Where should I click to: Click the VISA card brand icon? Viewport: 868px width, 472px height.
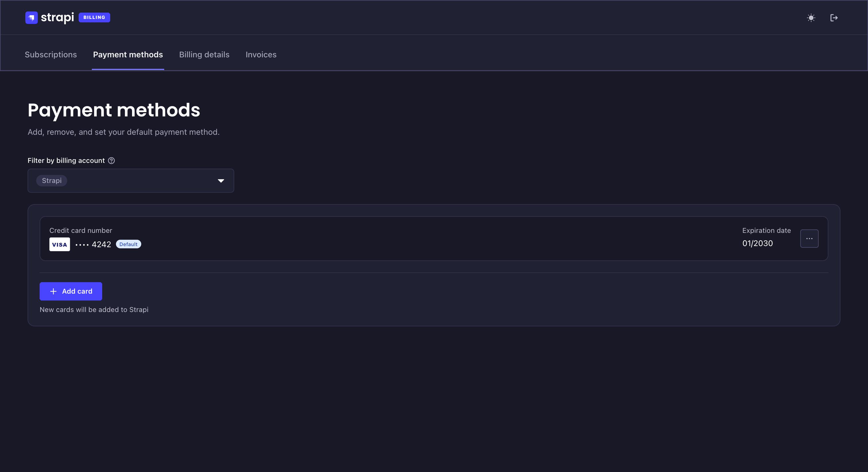coord(60,244)
